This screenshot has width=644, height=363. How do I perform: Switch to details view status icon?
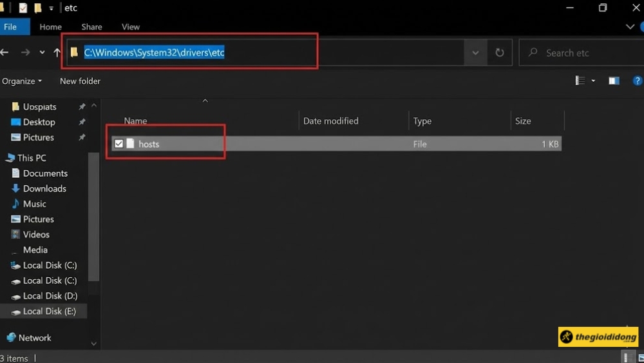pyautogui.click(x=627, y=358)
